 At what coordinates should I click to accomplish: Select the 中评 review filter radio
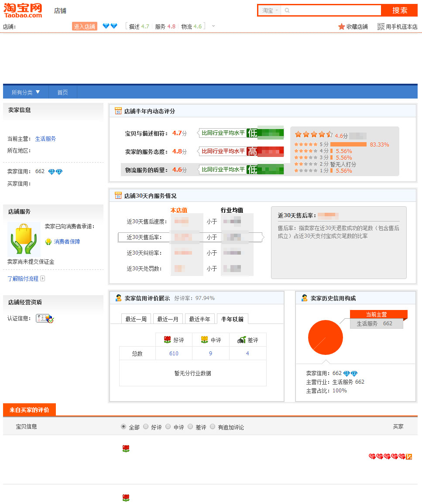(168, 426)
